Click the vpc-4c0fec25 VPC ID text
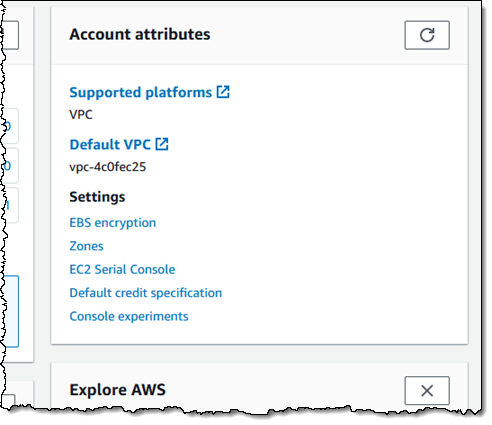The width and height of the screenshot is (492, 425). [108, 167]
